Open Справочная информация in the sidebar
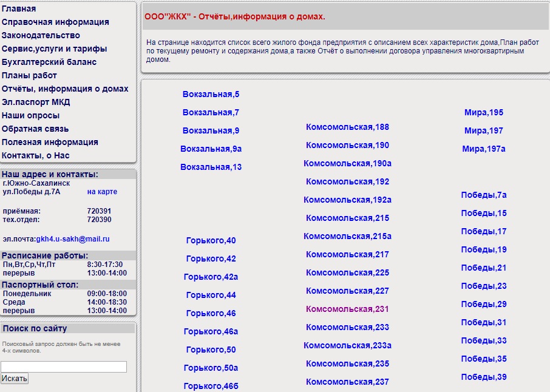Image resolution: width=550 pixels, height=392 pixels. point(55,22)
